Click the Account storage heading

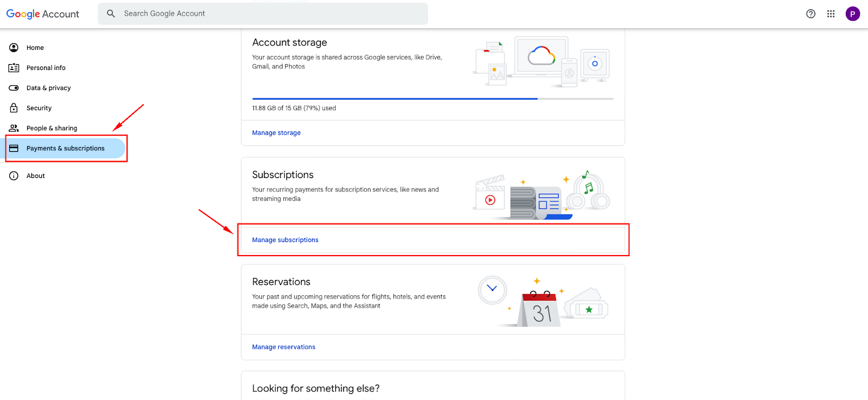point(290,42)
